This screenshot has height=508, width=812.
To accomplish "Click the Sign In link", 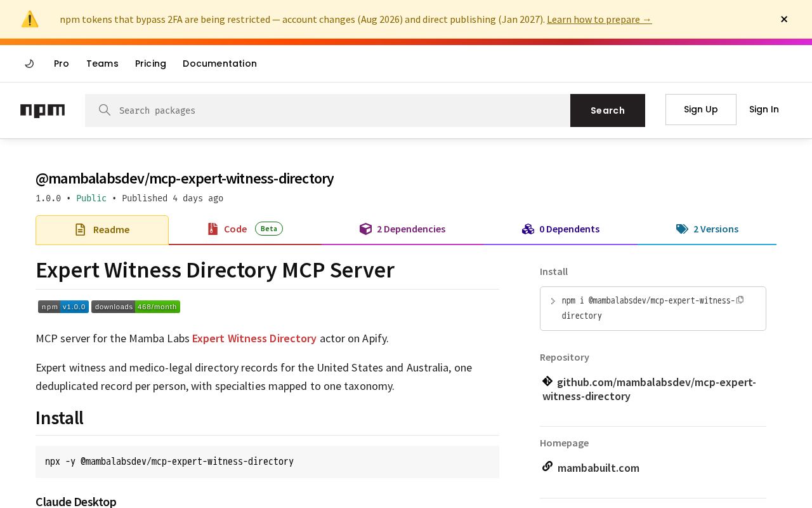I will pos(764,109).
